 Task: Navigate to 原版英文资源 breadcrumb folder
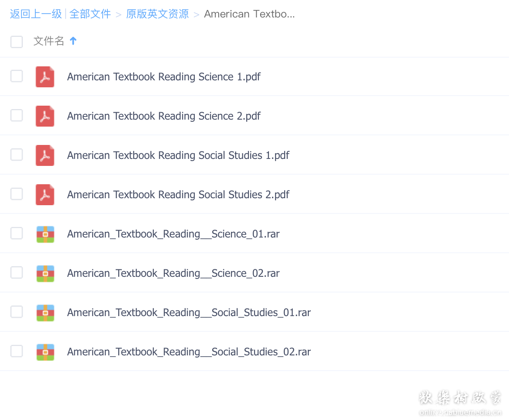tap(157, 14)
